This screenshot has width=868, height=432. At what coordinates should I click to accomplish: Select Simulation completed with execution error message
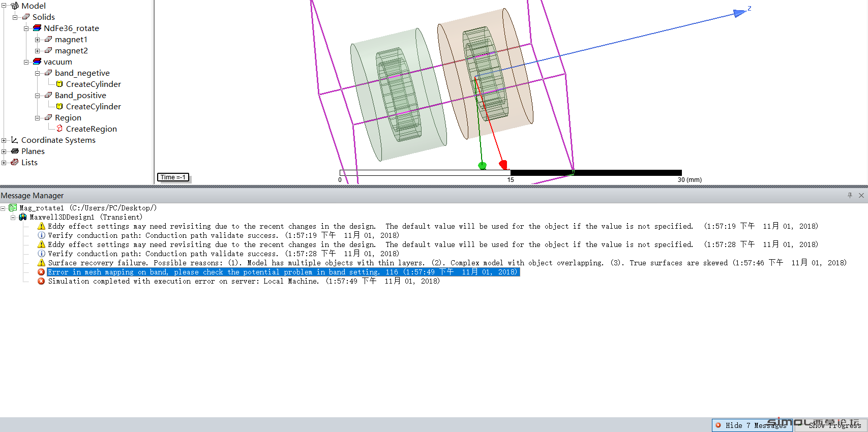coord(244,281)
